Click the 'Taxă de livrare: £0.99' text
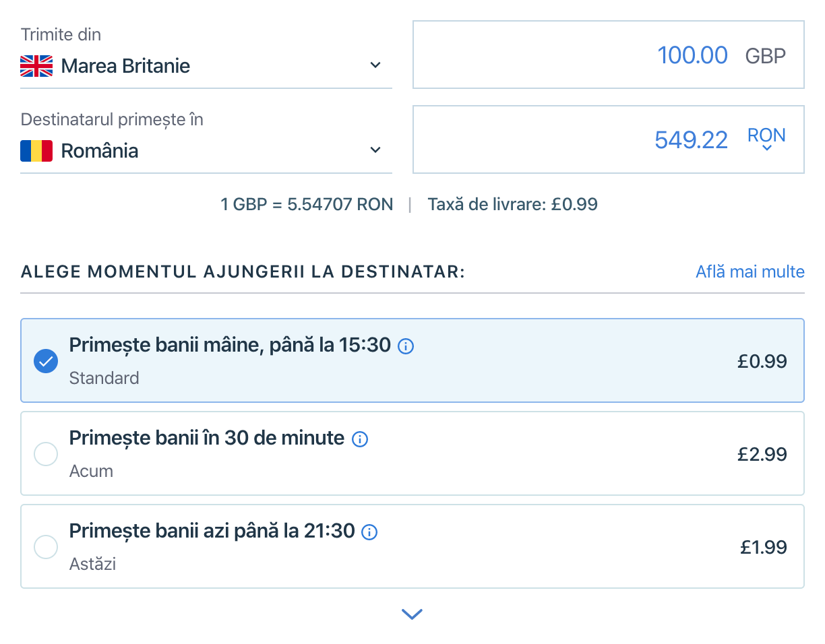This screenshot has height=644, width=825. pos(512,204)
